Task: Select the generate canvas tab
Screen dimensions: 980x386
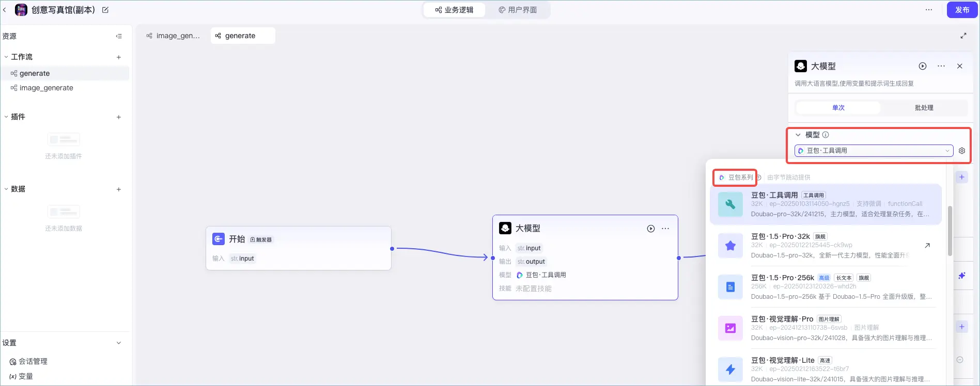Action: click(x=243, y=36)
